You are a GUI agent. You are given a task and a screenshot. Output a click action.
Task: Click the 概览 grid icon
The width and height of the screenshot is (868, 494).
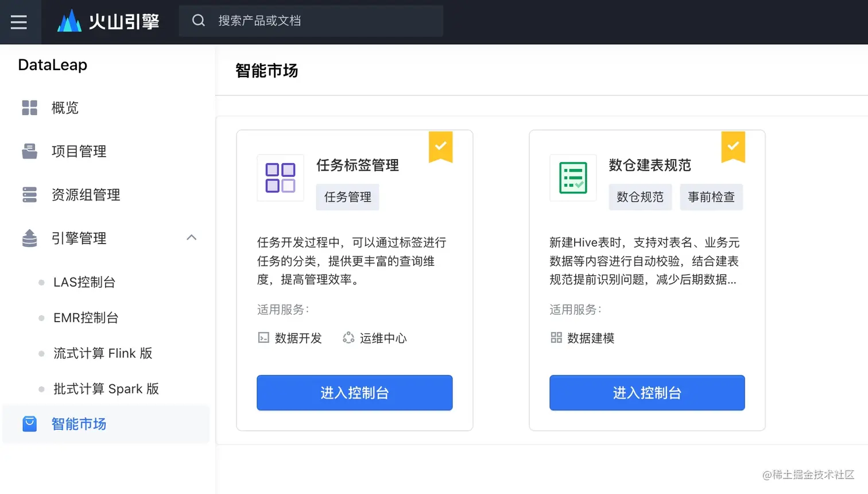pyautogui.click(x=29, y=107)
